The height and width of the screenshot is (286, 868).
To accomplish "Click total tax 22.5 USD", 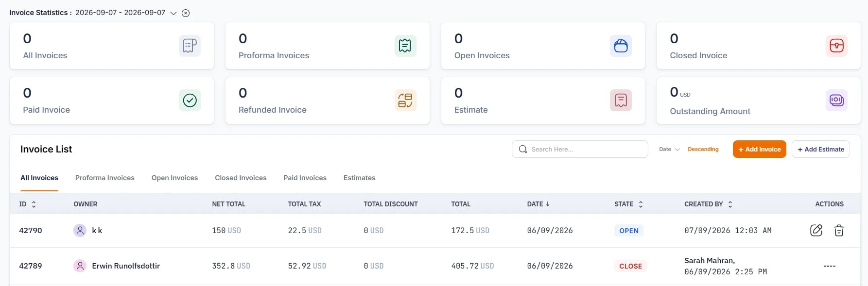I will (305, 230).
